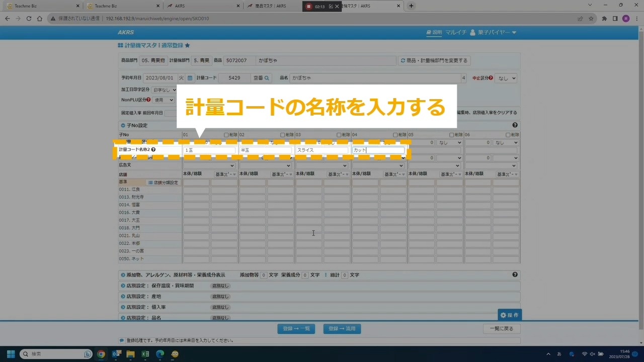644x362 pixels.
Task: Toggle 削除 checkbox for 子No 04
Action: coord(395,135)
